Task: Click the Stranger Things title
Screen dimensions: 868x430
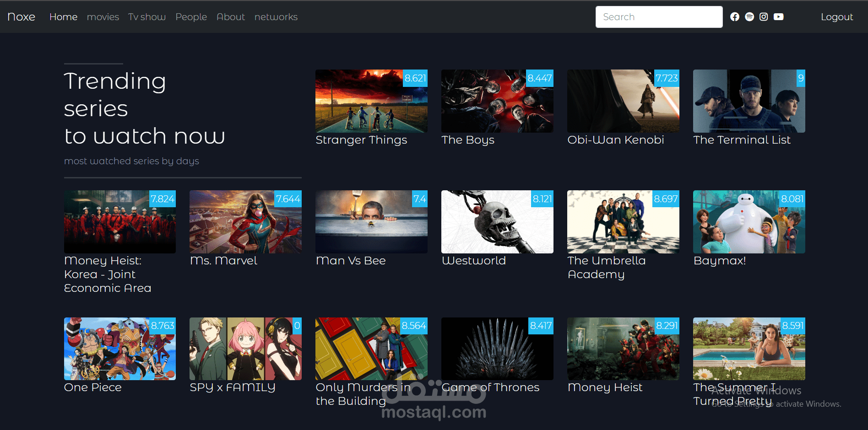Action: click(361, 140)
